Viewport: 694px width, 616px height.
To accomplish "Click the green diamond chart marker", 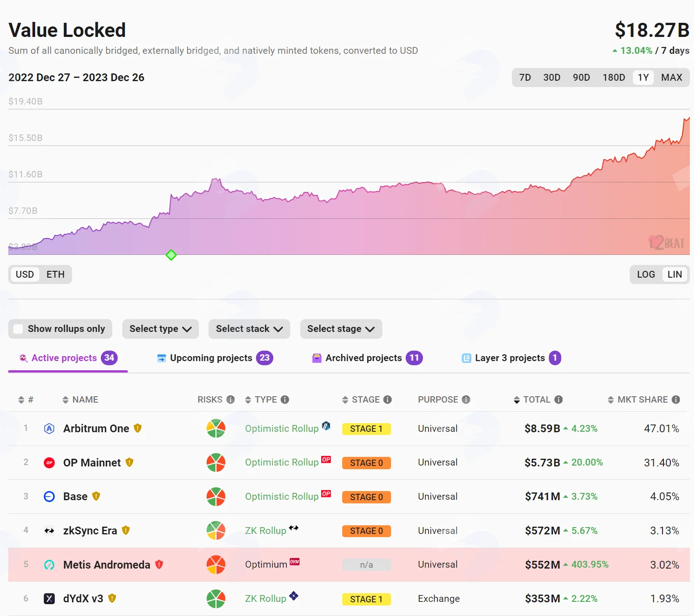I will click(171, 255).
